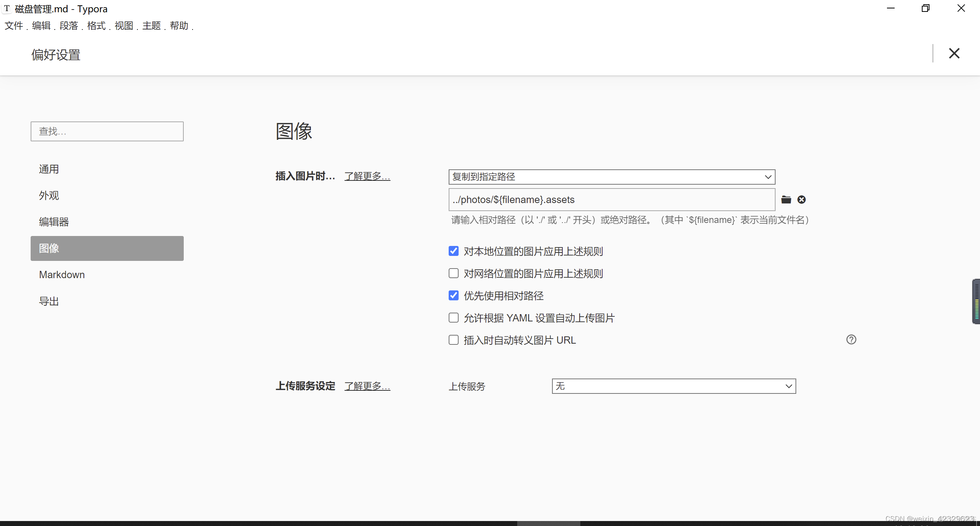Enable auto-escape image URL on insert
Viewport: 980px width, 526px height.
coord(454,340)
